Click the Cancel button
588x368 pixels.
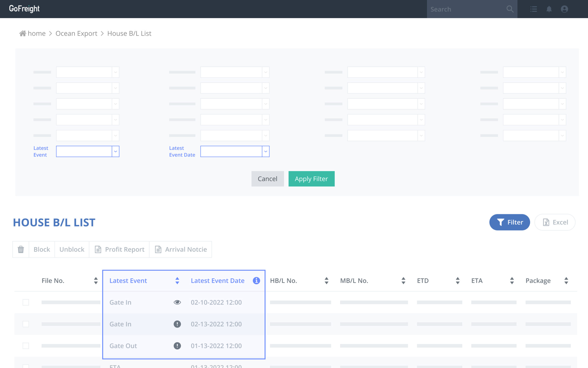[x=268, y=179]
